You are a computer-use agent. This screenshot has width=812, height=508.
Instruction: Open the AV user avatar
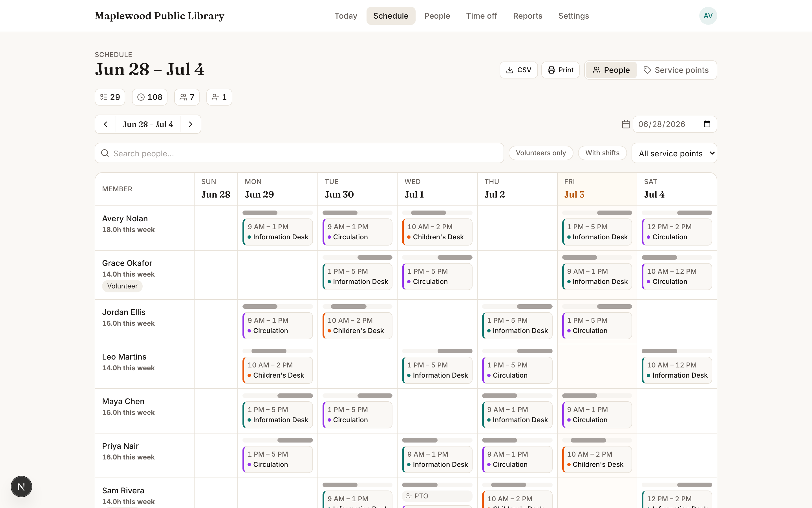[708, 16]
